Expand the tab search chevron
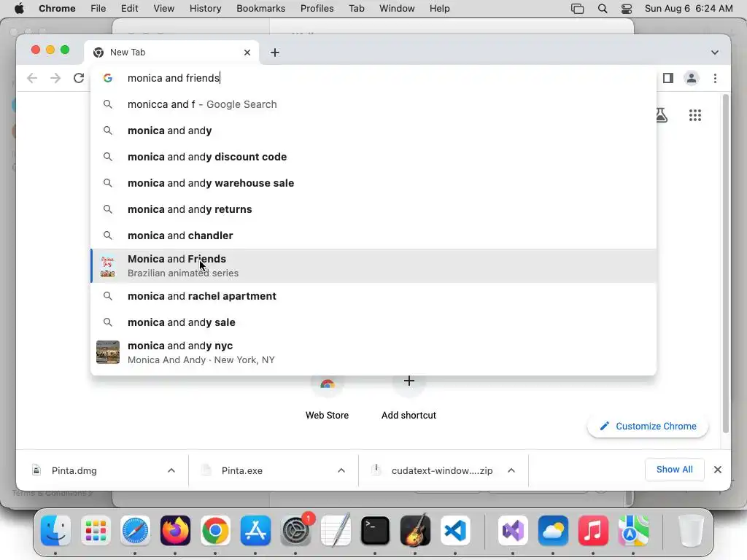Image resolution: width=747 pixels, height=560 pixels. [x=715, y=52]
